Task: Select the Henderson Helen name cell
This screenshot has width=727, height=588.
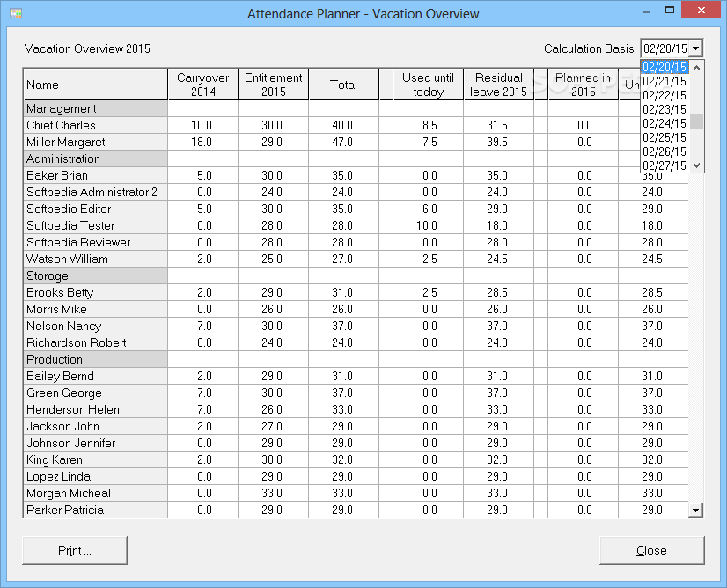Action: coord(95,409)
